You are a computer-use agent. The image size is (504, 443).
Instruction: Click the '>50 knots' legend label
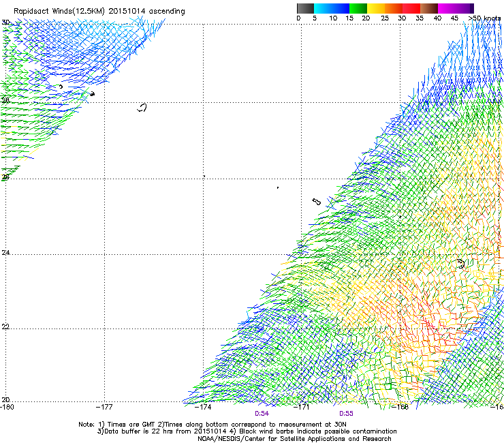click(485, 18)
